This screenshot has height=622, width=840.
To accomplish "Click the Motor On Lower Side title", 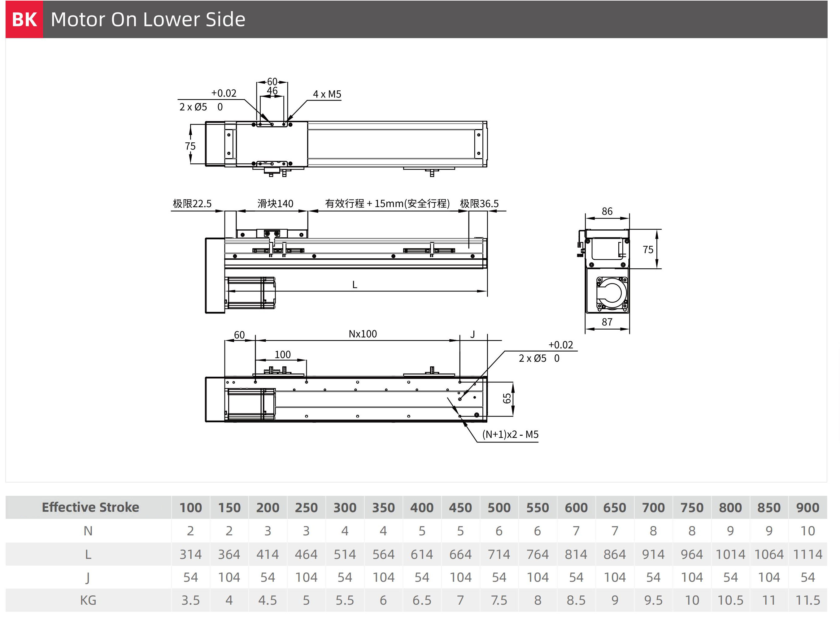I will coord(148,19).
